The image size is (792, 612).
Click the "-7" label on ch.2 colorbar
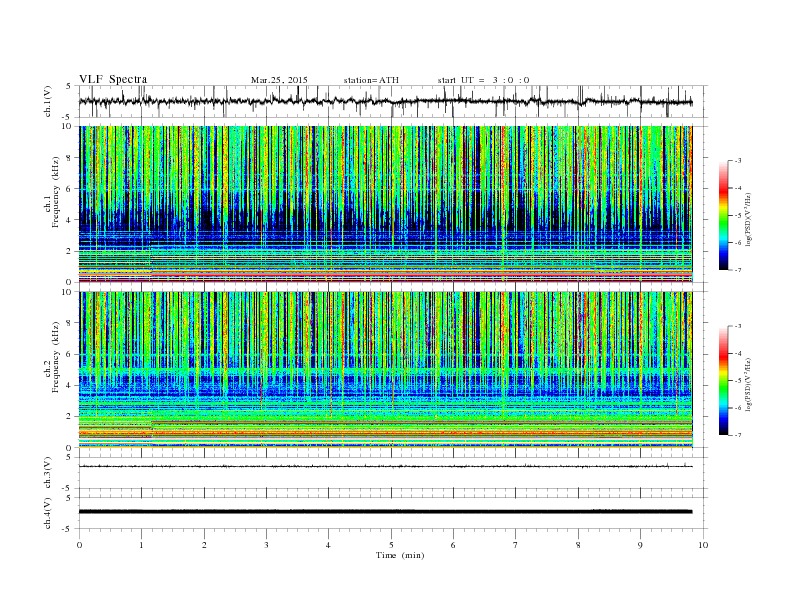[x=737, y=435]
